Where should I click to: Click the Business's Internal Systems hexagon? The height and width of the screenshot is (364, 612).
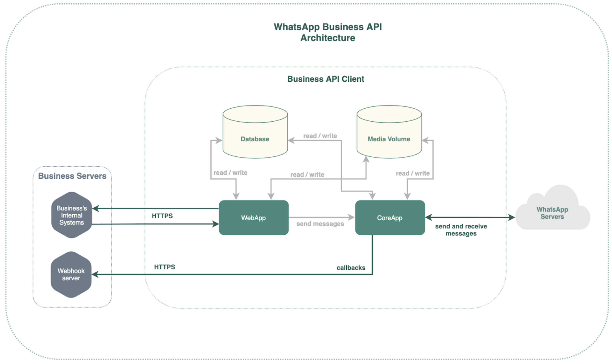coord(72,215)
